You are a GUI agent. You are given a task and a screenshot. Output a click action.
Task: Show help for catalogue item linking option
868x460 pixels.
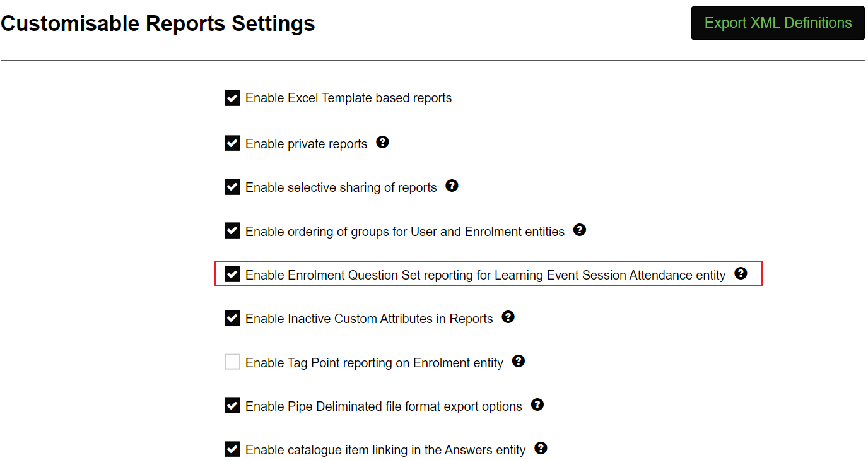(541, 448)
